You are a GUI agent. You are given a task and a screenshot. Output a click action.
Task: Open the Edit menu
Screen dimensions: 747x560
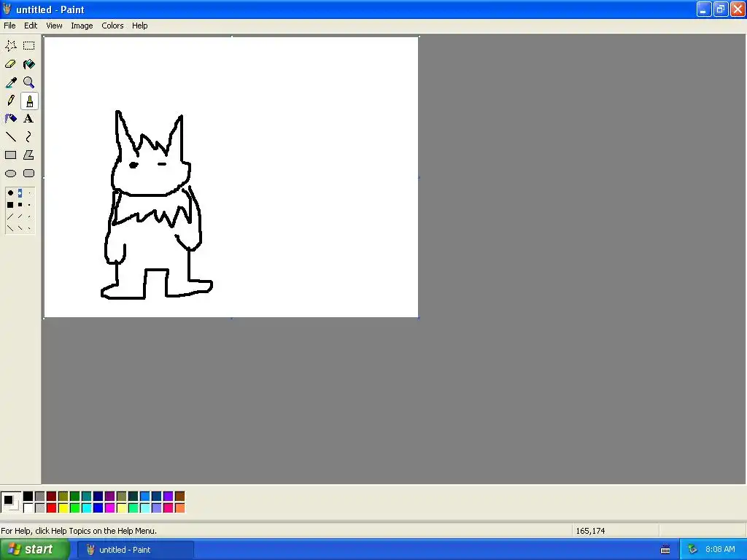(x=31, y=26)
